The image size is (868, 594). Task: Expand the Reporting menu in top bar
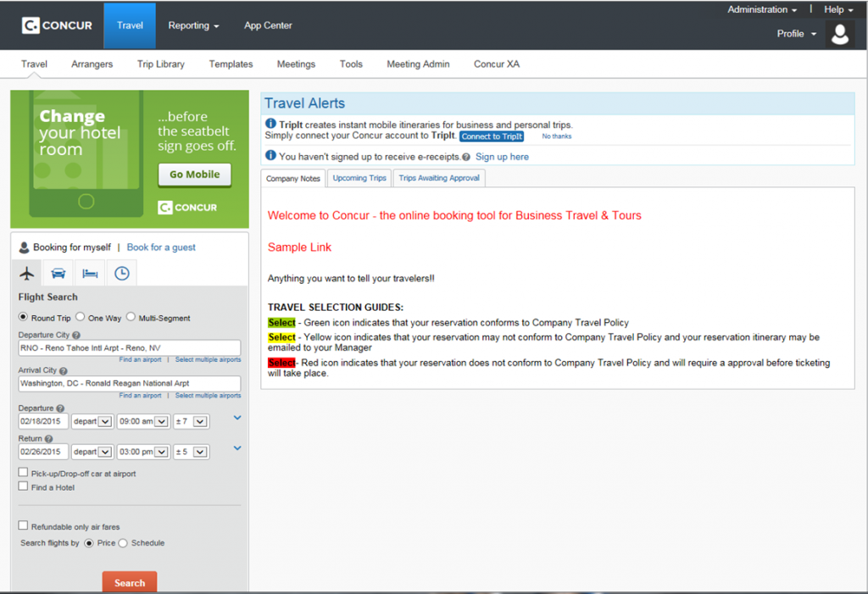click(193, 25)
